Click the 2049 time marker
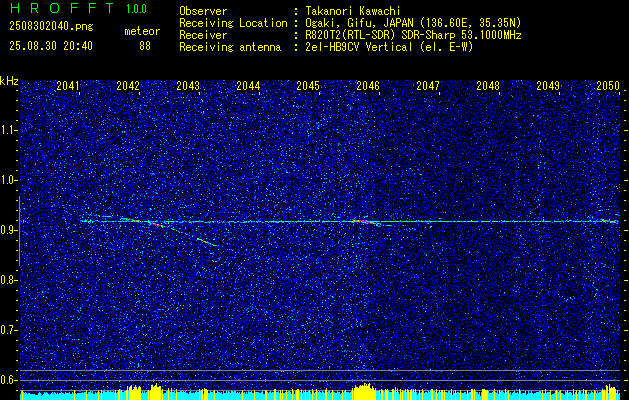 548,86
